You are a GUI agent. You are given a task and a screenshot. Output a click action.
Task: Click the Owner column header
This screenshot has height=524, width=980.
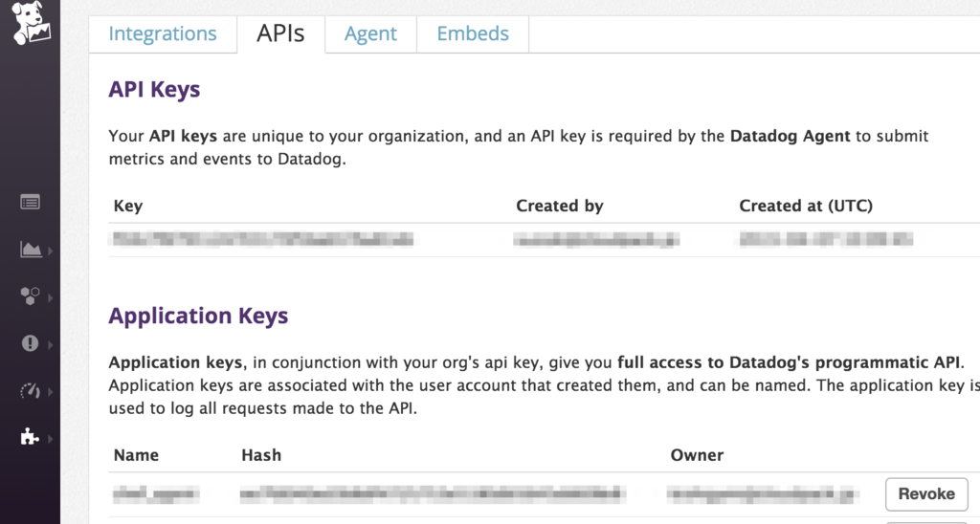697,455
